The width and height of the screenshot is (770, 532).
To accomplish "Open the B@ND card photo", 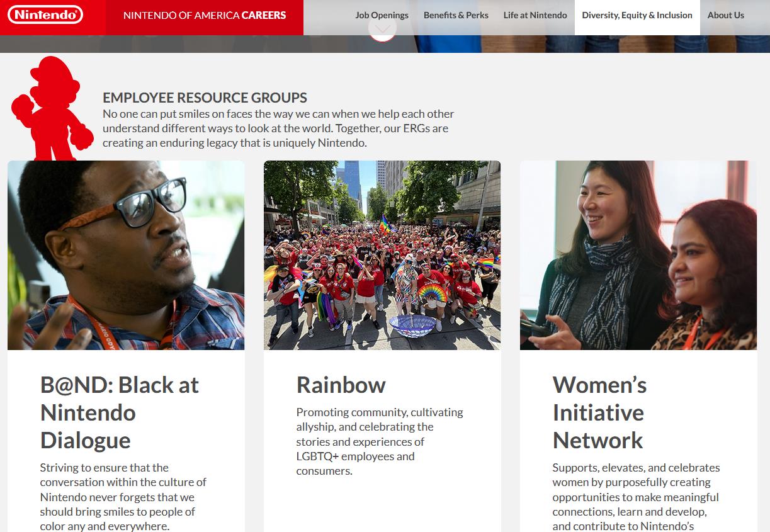I will [x=126, y=255].
